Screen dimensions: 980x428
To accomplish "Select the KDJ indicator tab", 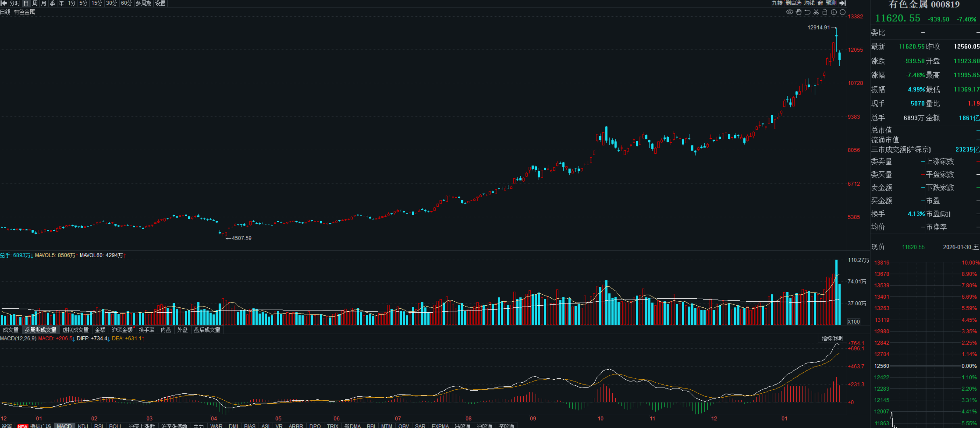I will click(x=83, y=426).
